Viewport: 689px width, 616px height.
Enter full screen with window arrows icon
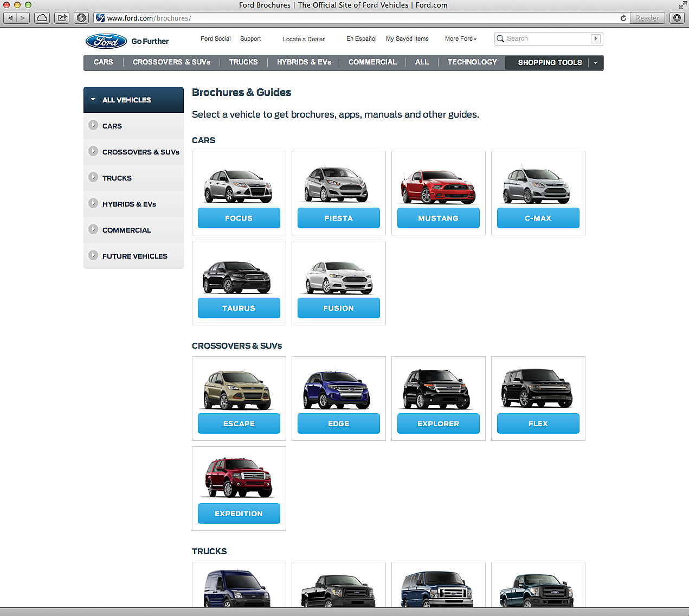[682, 5]
